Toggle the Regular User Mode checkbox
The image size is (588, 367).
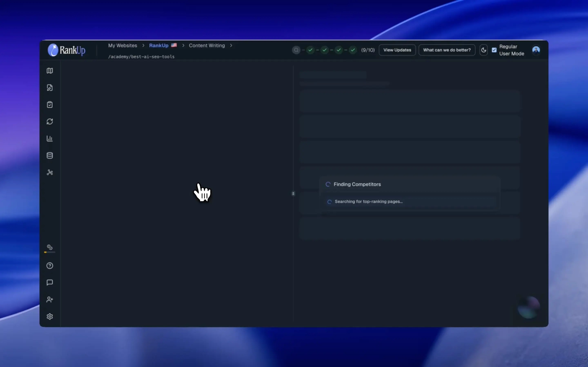click(494, 50)
